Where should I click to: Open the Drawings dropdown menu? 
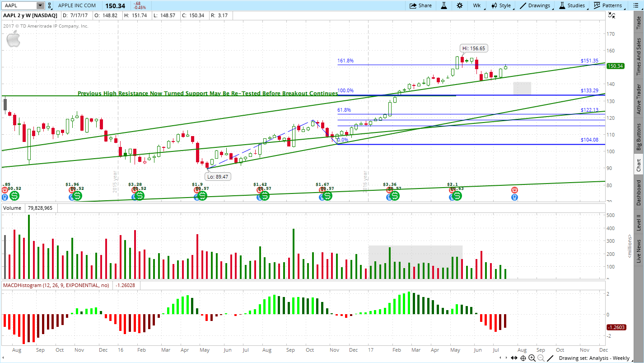tap(535, 5)
